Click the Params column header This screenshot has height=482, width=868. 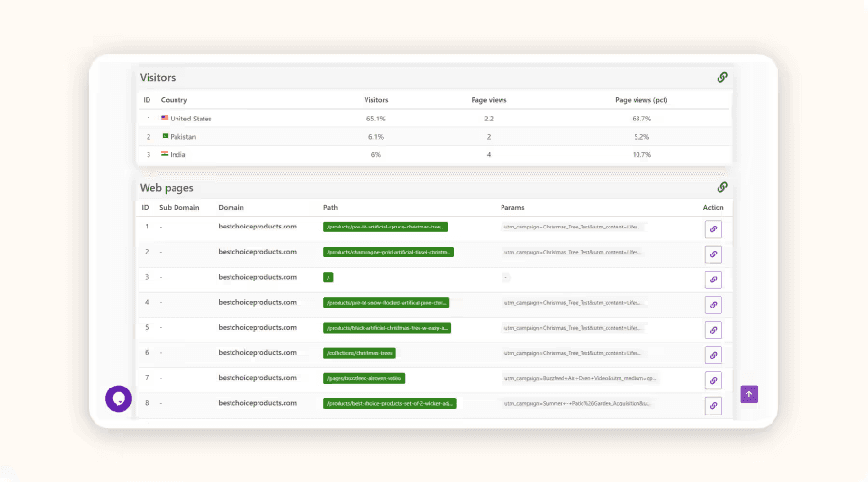(x=512, y=207)
